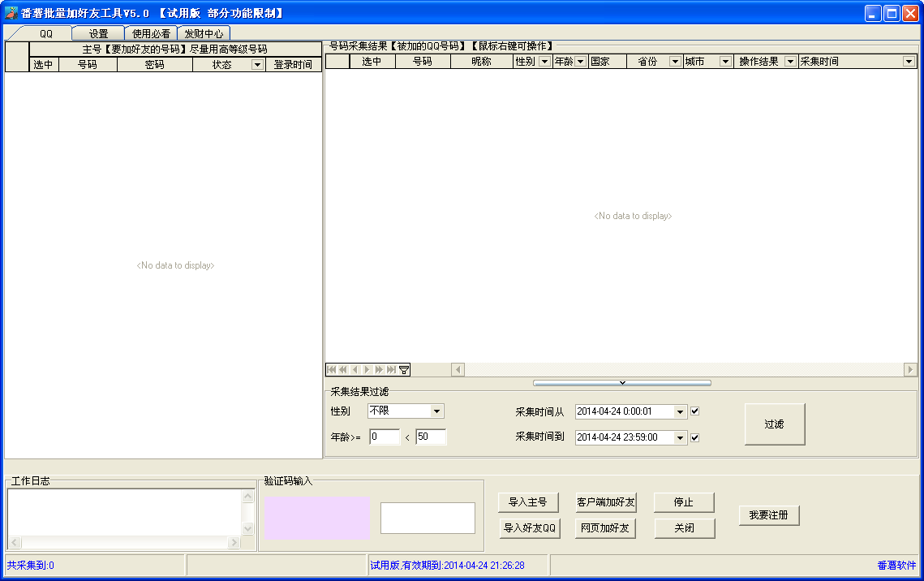This screenshot has width=924, height=581.
Task: Toggle the 采集时间从 checkbox
Action: coord(694,411)
